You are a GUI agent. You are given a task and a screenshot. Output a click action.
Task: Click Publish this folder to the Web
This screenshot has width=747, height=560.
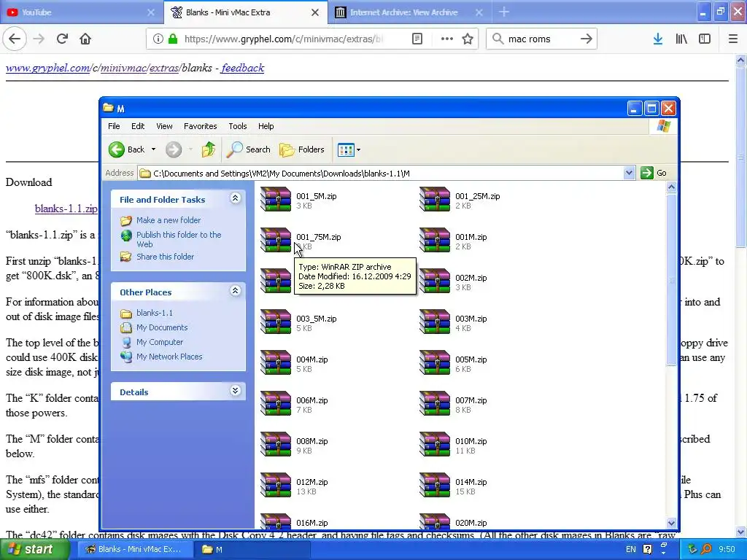coord(179,239)
